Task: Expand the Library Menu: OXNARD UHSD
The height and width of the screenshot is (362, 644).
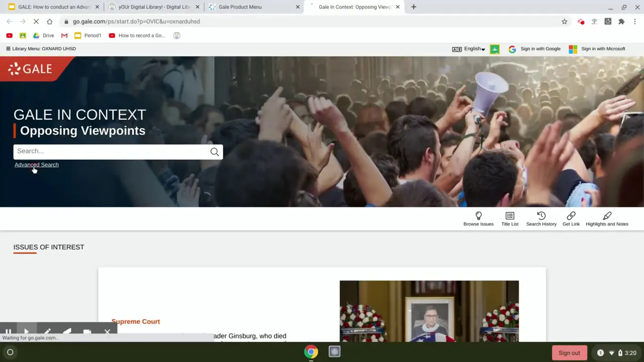Action: point(41,49)
